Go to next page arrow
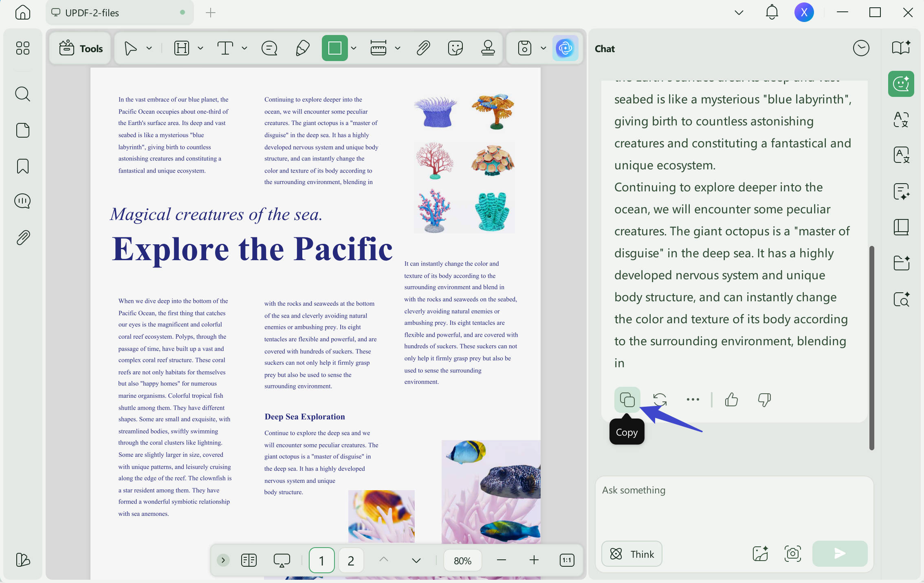Image resolution: width=924 pixels, height=583 pixels. pyautogui.click(x=416, y=561)
